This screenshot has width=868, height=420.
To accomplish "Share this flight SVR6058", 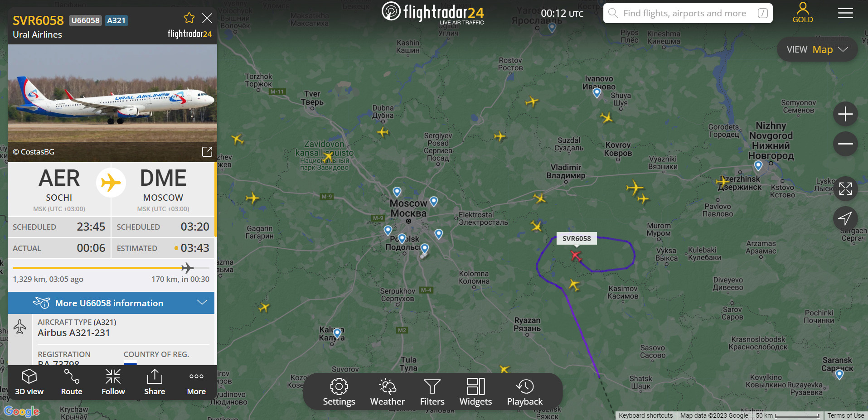I will (155, 382).
